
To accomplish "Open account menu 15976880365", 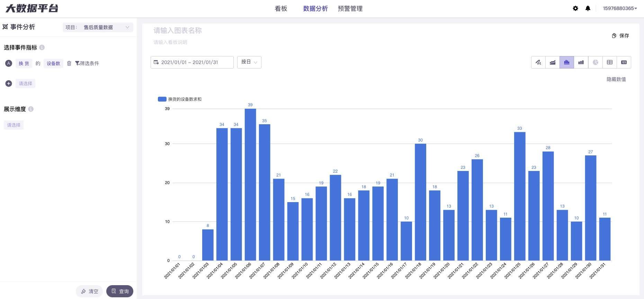I will pos(620,8).
